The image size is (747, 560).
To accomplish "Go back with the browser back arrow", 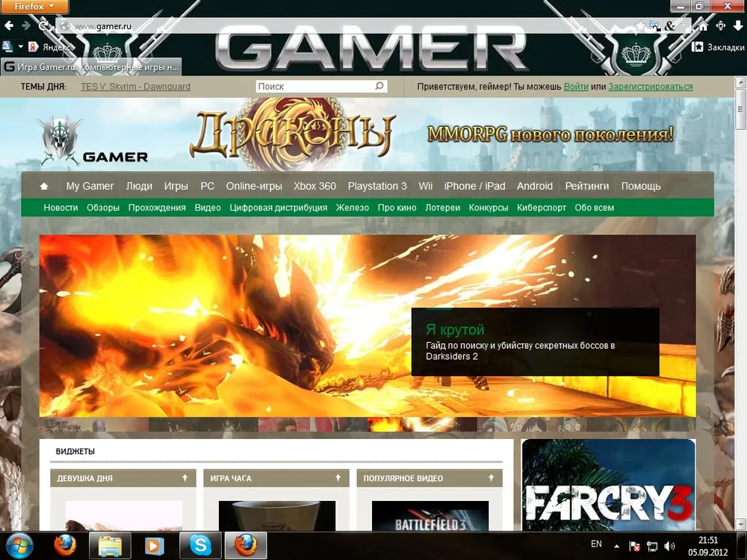I will tap(10, 25).
